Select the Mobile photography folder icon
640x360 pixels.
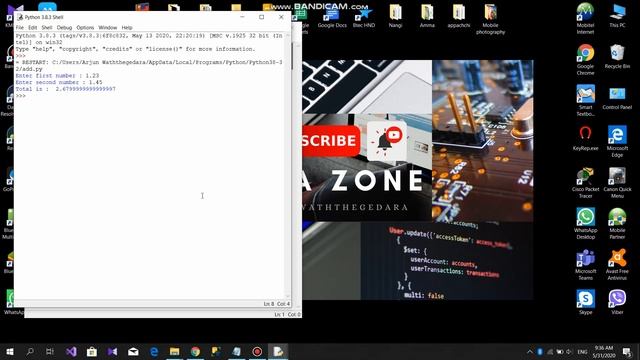click(x=491, y=20)
